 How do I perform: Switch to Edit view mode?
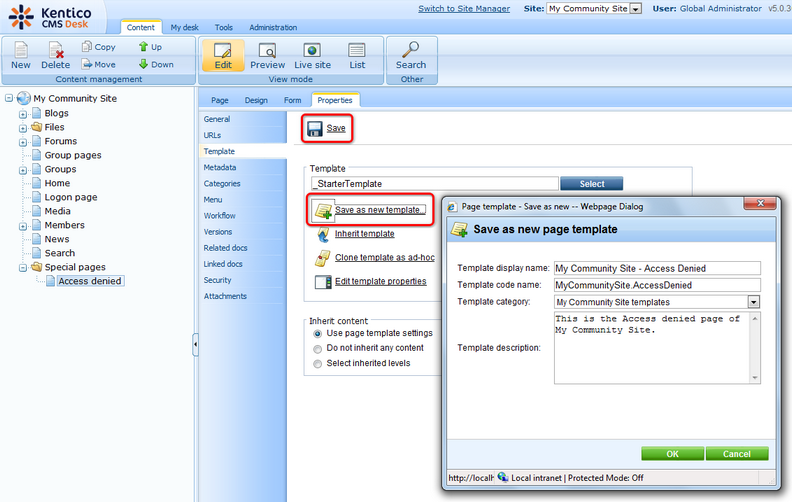(223, 56)
